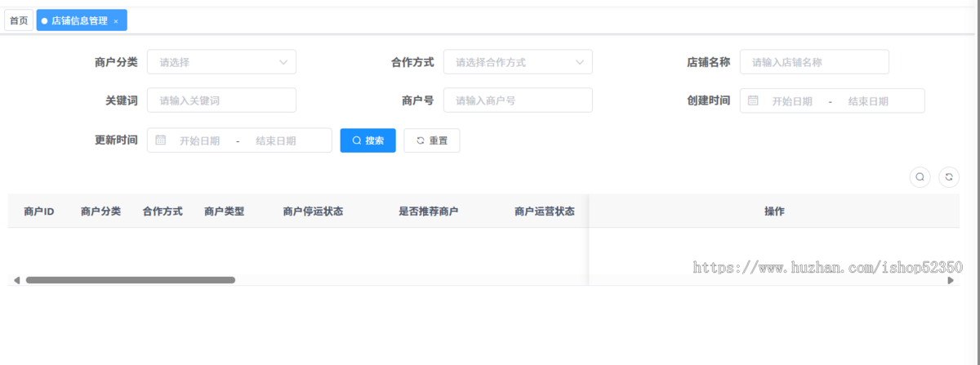Click the 是否推荐商户 column header
980x365 pixels.
pyautogui.click(x=428, y=211)
